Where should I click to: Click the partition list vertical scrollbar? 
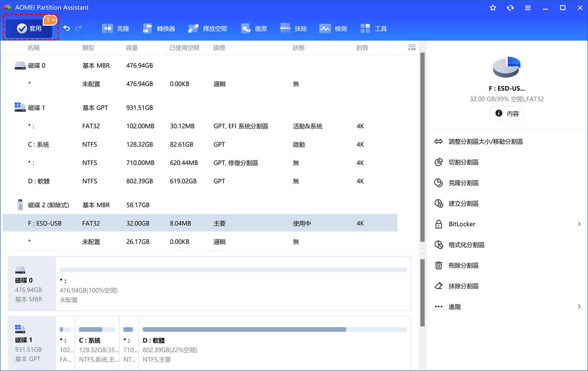(423, 147)
